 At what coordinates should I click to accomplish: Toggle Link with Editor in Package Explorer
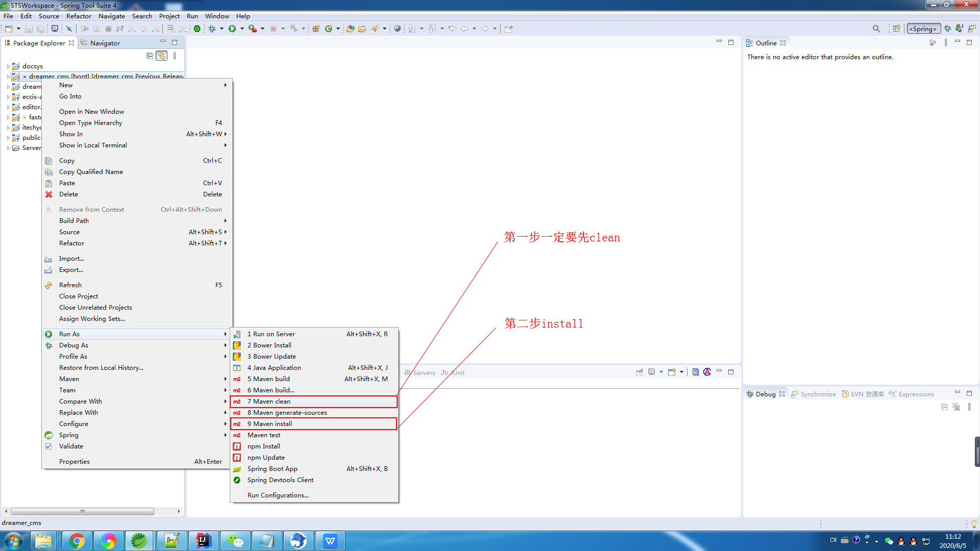point(161,56)
